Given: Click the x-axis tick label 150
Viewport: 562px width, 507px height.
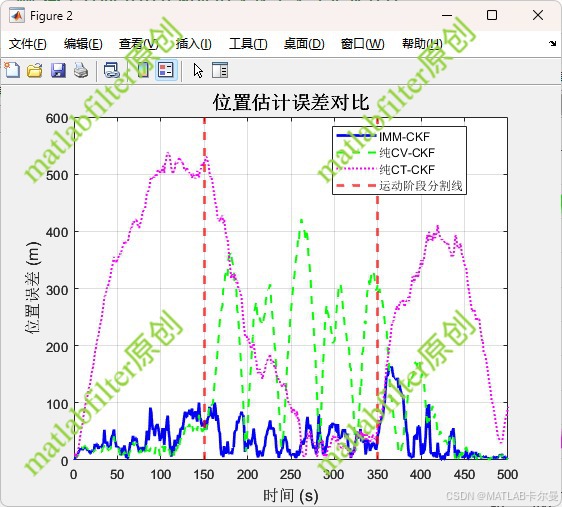Looking at the screenshot, I should pyautogui.click(x=204, y=474).
